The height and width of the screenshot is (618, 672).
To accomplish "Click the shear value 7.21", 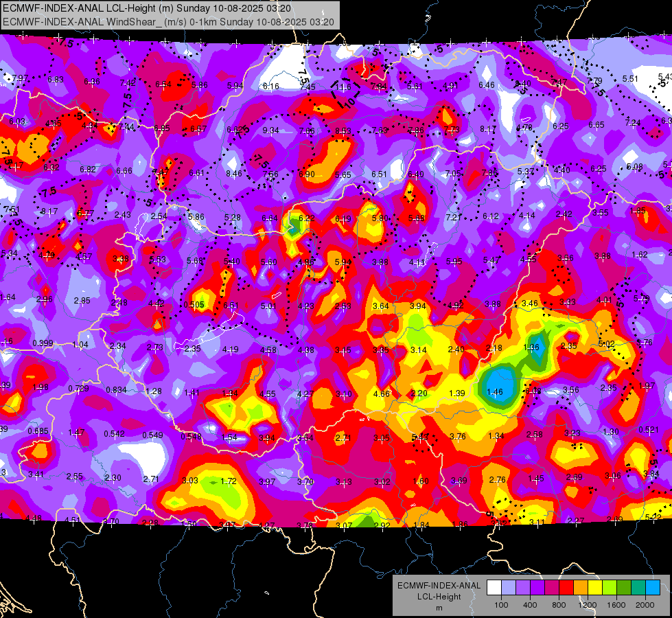I will click(454, 218).
